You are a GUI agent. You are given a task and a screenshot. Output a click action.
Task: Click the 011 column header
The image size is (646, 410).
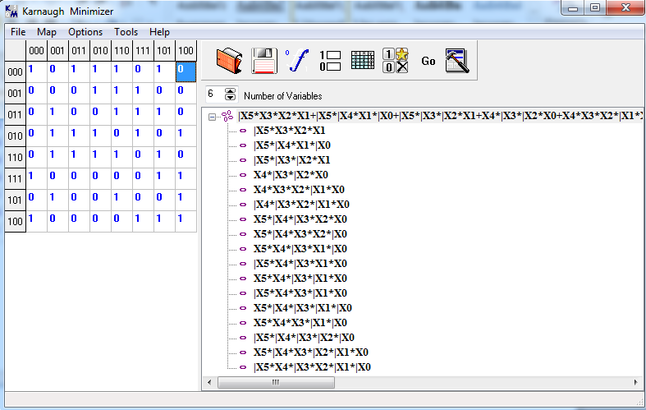pos(79,51)
